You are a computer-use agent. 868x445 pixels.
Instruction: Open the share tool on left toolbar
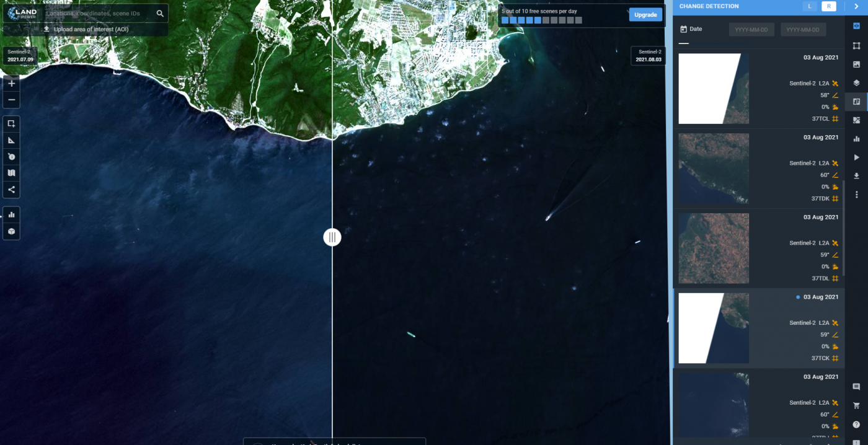(x=11, y=190)
